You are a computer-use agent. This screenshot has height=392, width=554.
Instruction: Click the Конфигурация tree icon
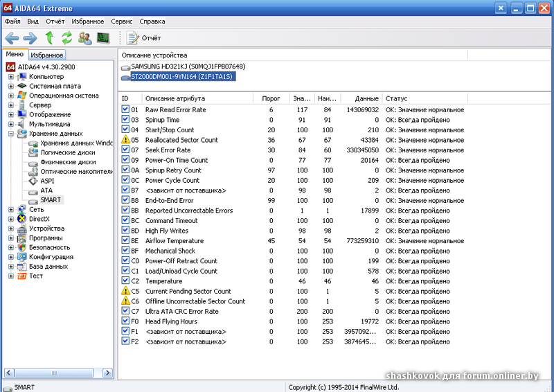click(x=22, y=257)
